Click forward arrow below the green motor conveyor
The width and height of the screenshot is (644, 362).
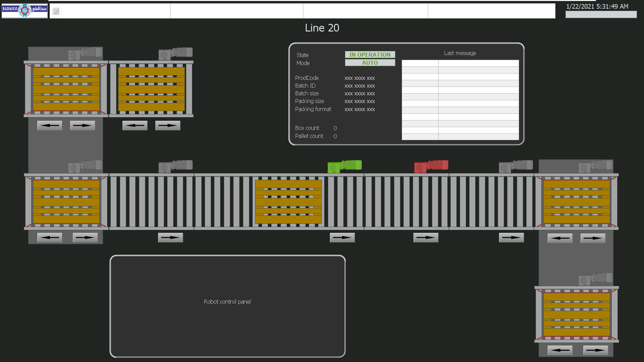click(x=342, y=238)
